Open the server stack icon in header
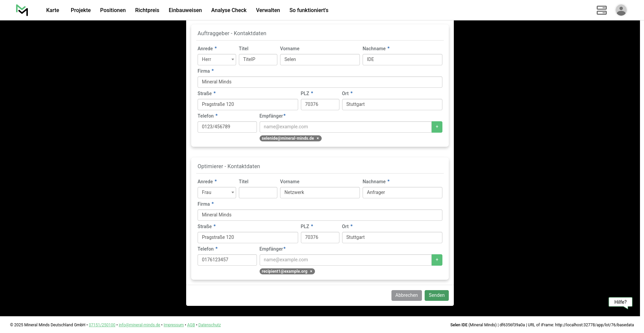Viewport: 644px width, 333px height. click(x=601, y=10)
